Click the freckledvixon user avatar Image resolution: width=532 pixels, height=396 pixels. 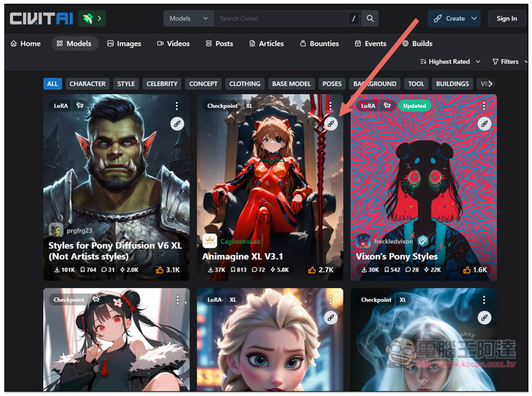coord(363,241)
